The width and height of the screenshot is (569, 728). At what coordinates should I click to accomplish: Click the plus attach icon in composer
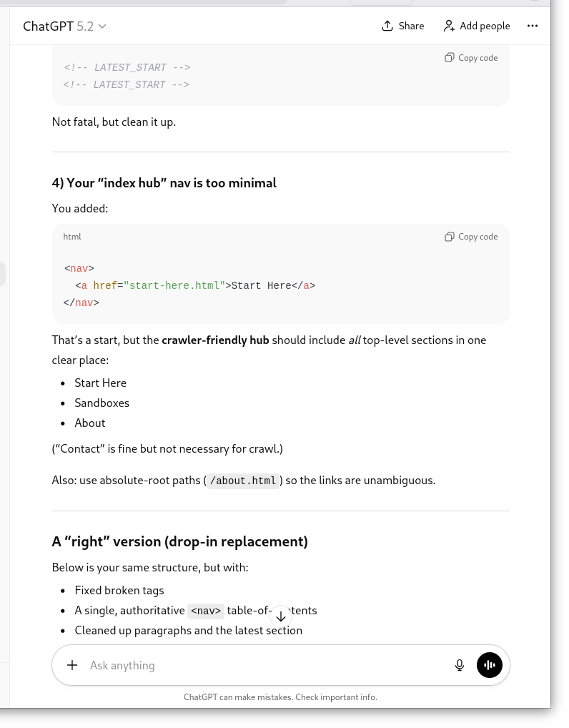click(x=72, y=665)
